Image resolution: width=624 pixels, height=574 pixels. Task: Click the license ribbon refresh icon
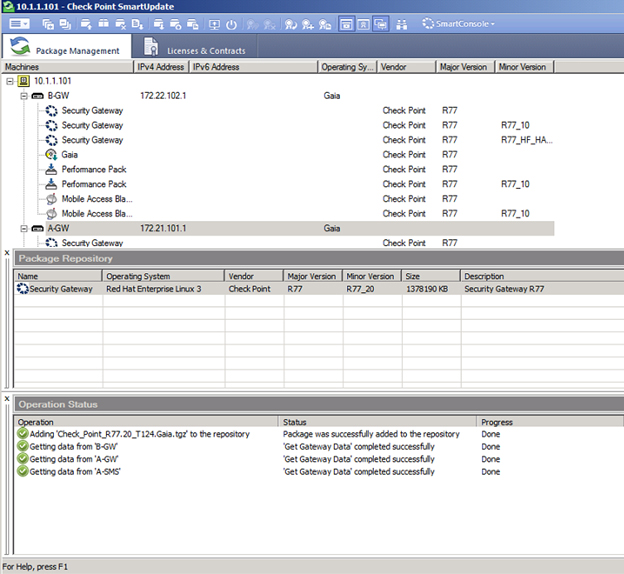pos(291,24)
